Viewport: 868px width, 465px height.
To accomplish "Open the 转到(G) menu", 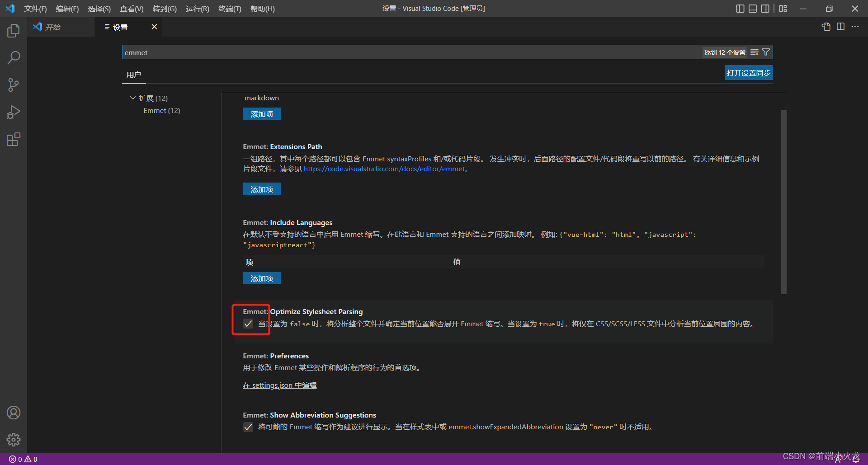I will 165,9.
